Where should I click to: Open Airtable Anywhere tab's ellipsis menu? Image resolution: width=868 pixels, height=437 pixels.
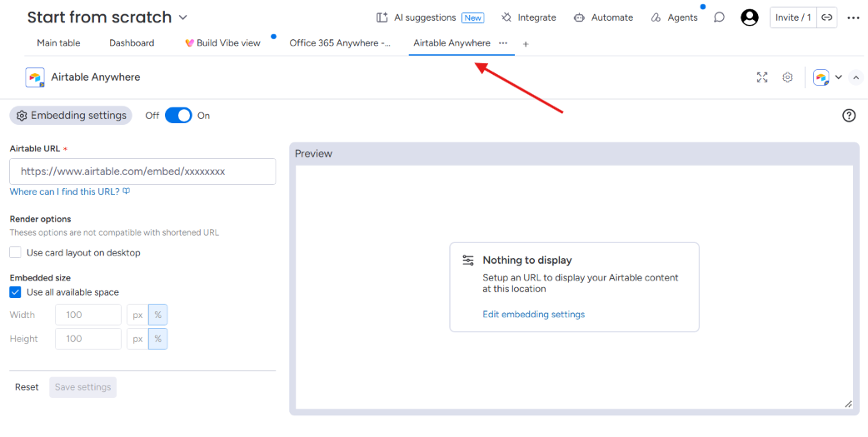click(502, 42)
